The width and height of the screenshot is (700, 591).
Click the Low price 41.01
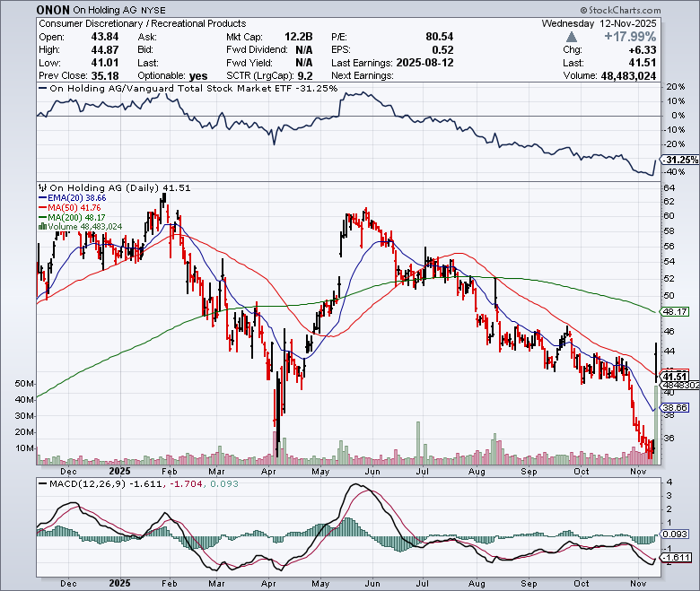coord(104,63)
